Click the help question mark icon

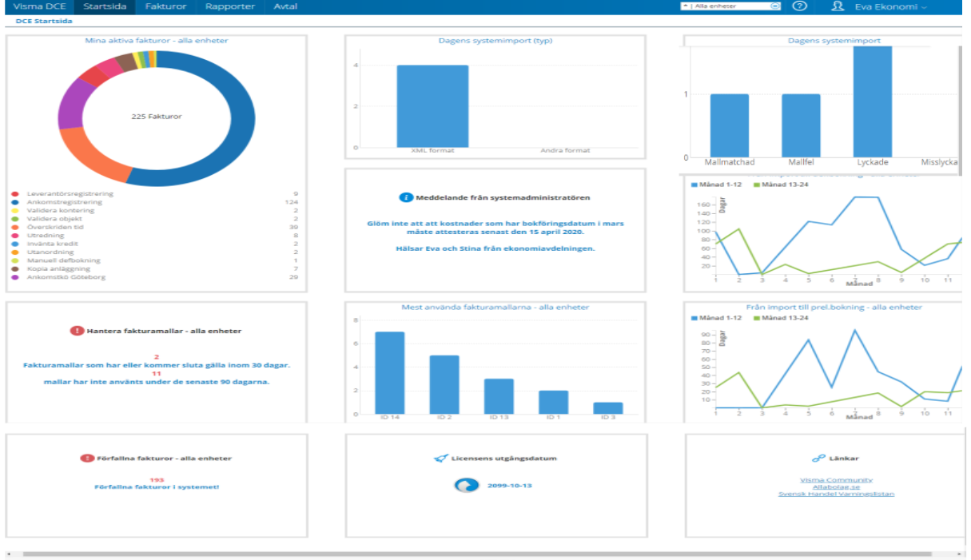799,6
